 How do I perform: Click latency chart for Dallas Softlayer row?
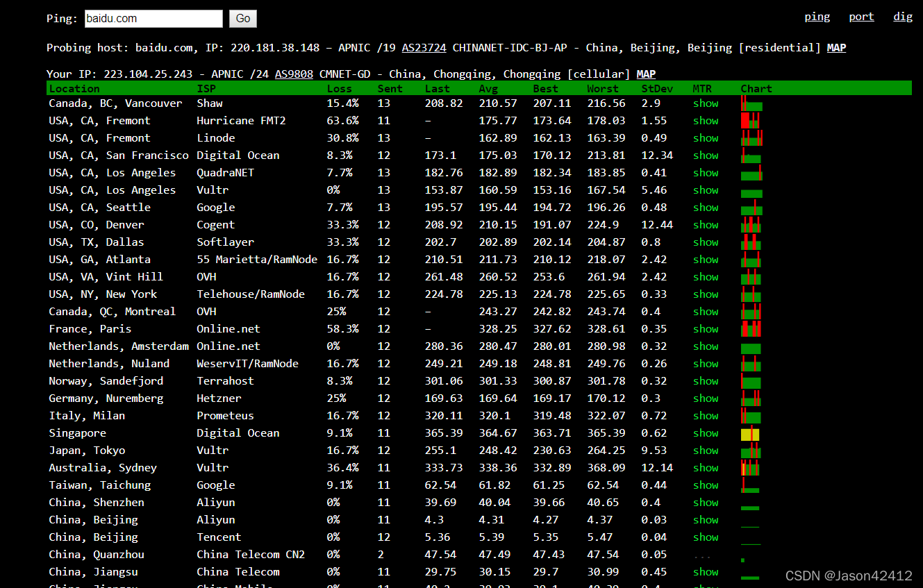pyautogui.click(x=751, y=242)
